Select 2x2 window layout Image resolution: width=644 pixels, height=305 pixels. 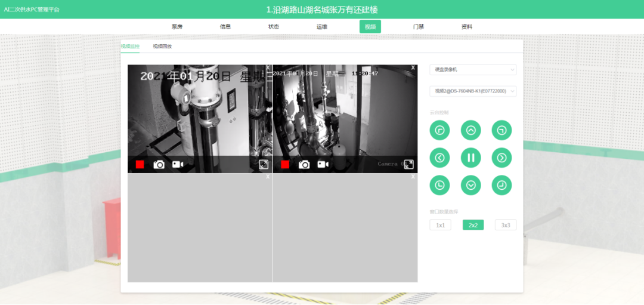(473, 225)
